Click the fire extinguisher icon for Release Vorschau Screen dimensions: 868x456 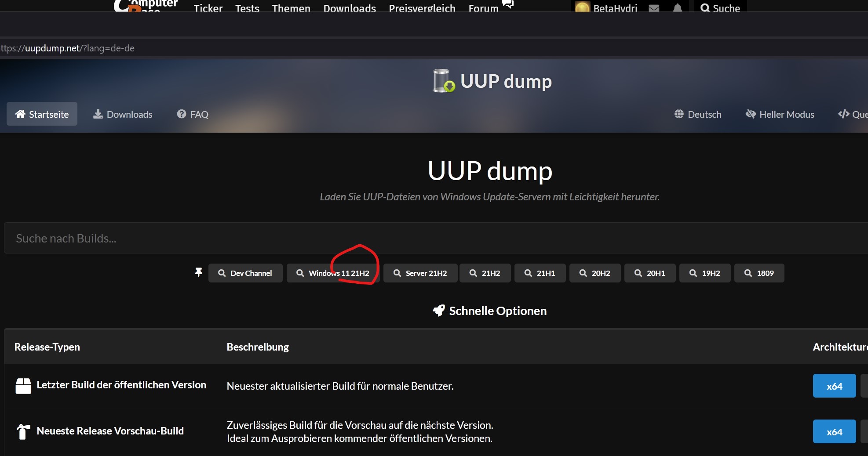tap(23, 431)
